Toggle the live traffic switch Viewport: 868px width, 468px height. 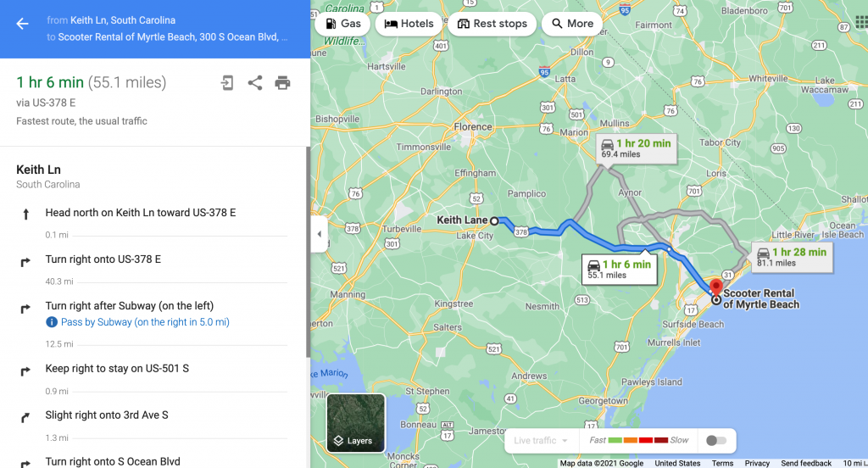click(x=716, y=440)
